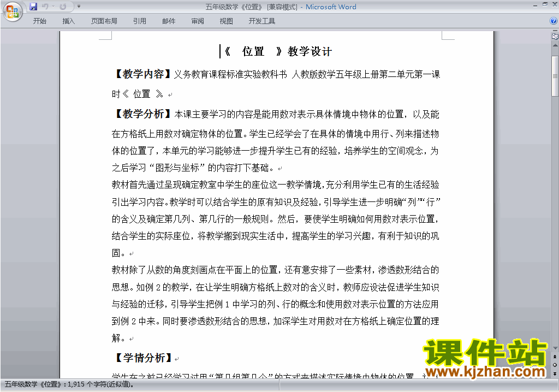
Task: Open the Office button menu
Action: point(13,12)
